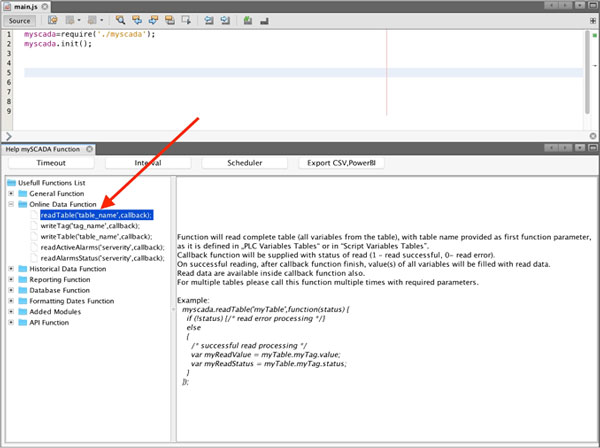Click the Find Selection magnifier icon

pyautogui.click(x=120, y=20)
